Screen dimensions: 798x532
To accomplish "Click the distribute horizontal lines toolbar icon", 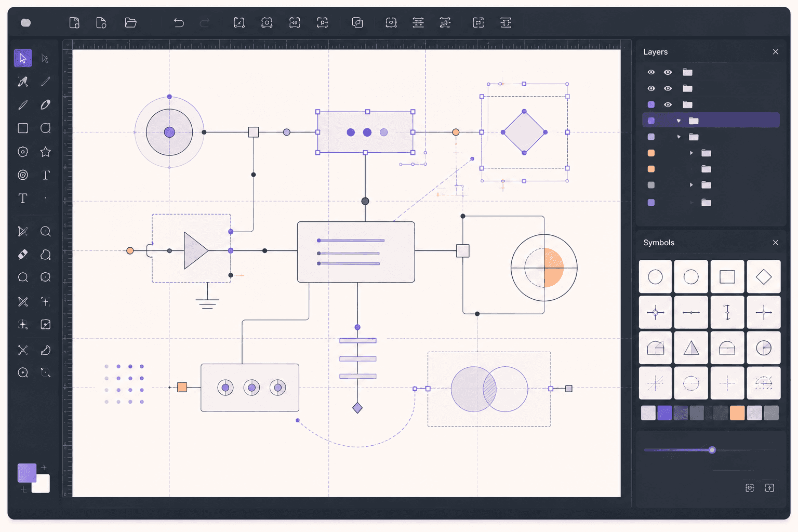I will (418, 22).
